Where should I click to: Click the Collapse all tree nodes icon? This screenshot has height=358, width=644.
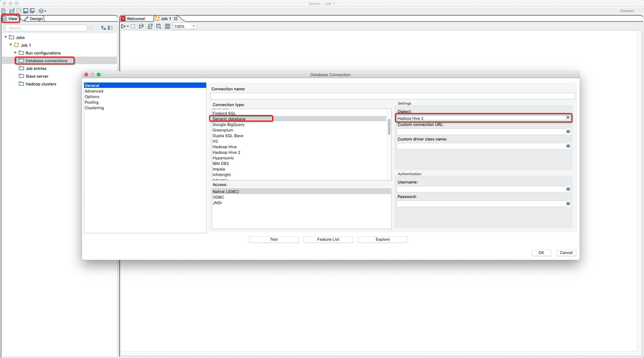[110, 28]
